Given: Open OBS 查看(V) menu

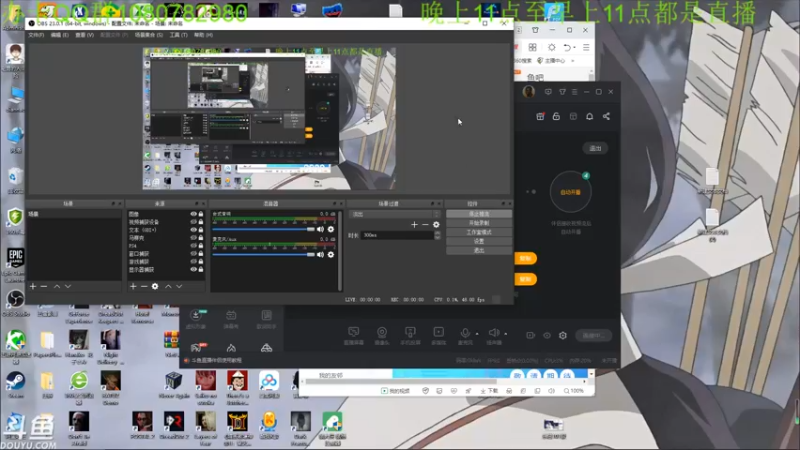Looking at the screenshot, I should [x=85, y=35].
